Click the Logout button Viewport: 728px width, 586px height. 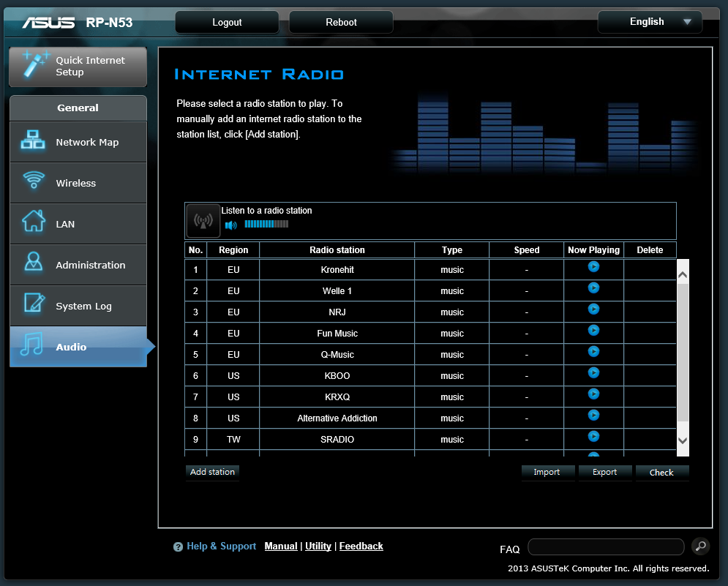tap(227, 22)
